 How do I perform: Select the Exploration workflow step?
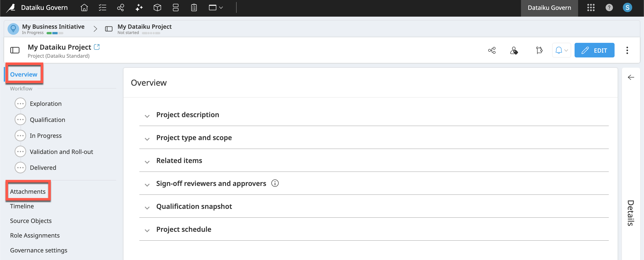tap(46, 104)
